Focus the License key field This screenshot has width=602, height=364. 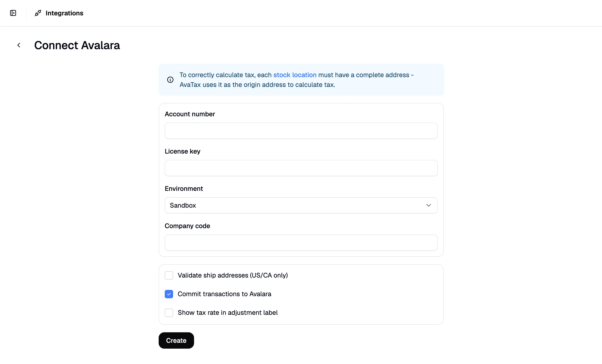[301, 168]
